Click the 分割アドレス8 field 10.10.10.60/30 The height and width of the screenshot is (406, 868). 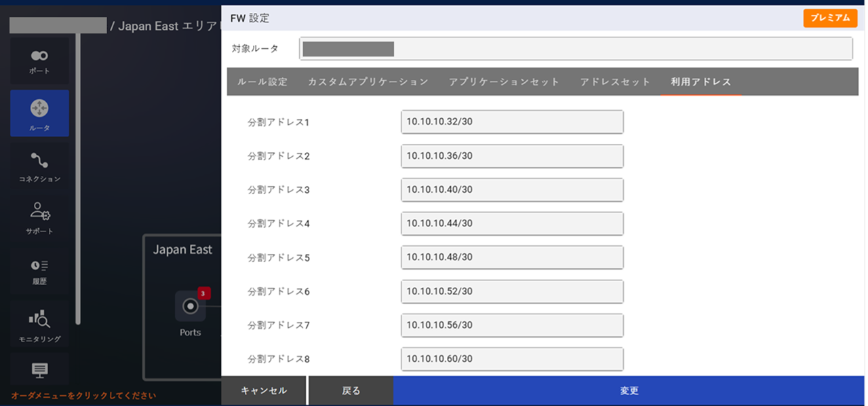512,359
